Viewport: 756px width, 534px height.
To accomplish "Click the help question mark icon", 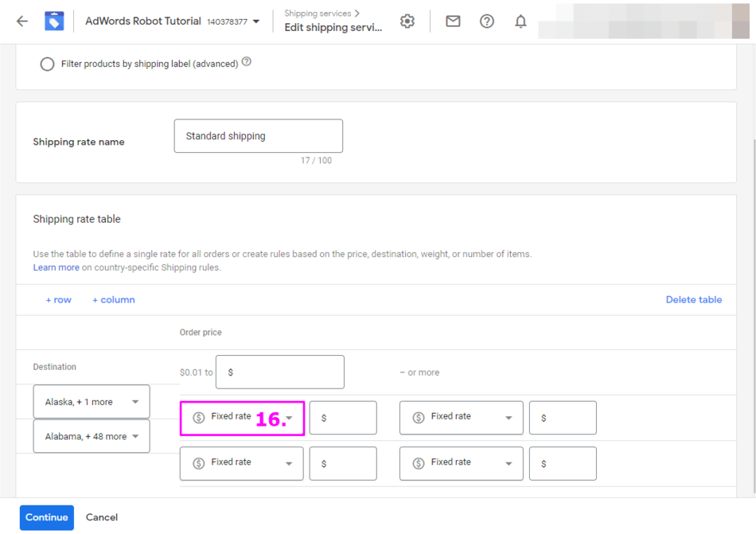I will (x=487, y=21).
